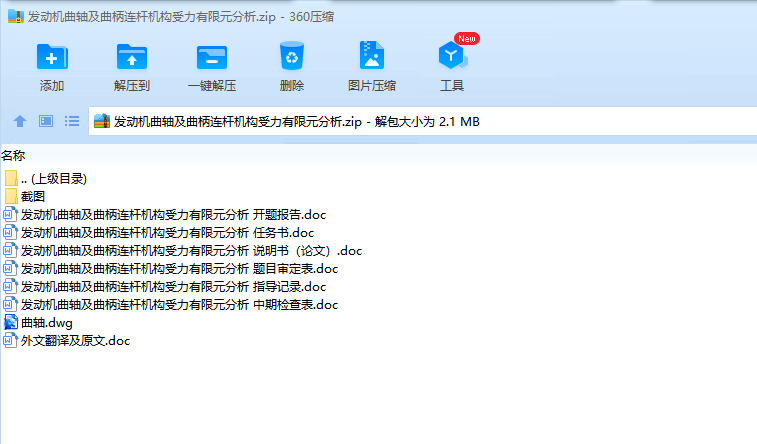Select file name ending 开题报告.doc

pyautogui.click(x=173, y=215)
